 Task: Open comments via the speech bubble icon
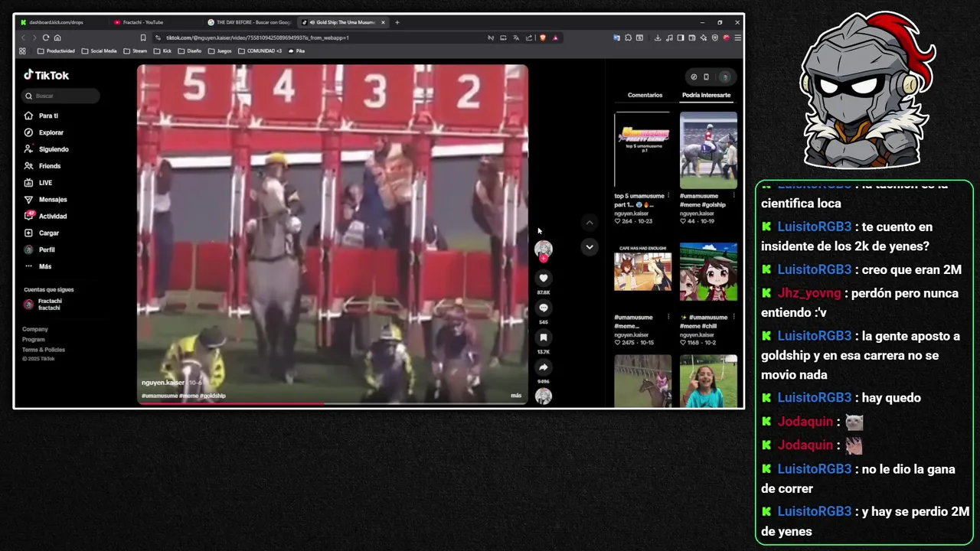coord(544,308)
